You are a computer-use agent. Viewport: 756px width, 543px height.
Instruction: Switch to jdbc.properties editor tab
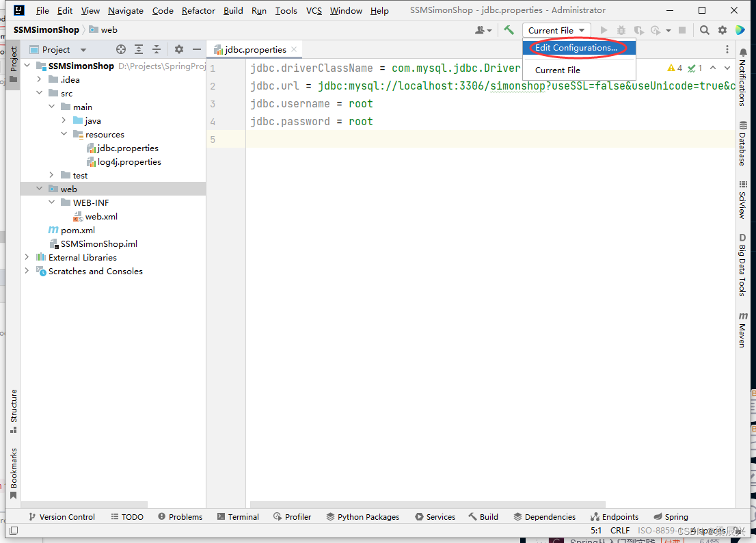click(255, 49)
